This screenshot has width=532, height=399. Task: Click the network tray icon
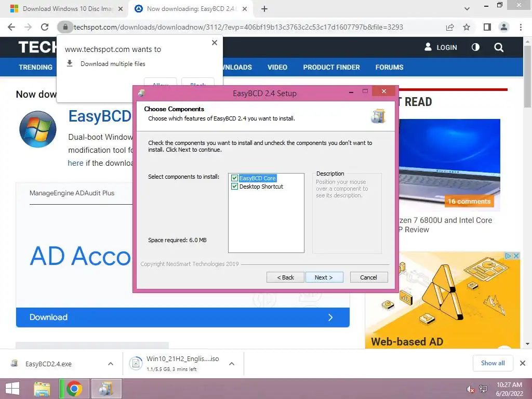483,389
